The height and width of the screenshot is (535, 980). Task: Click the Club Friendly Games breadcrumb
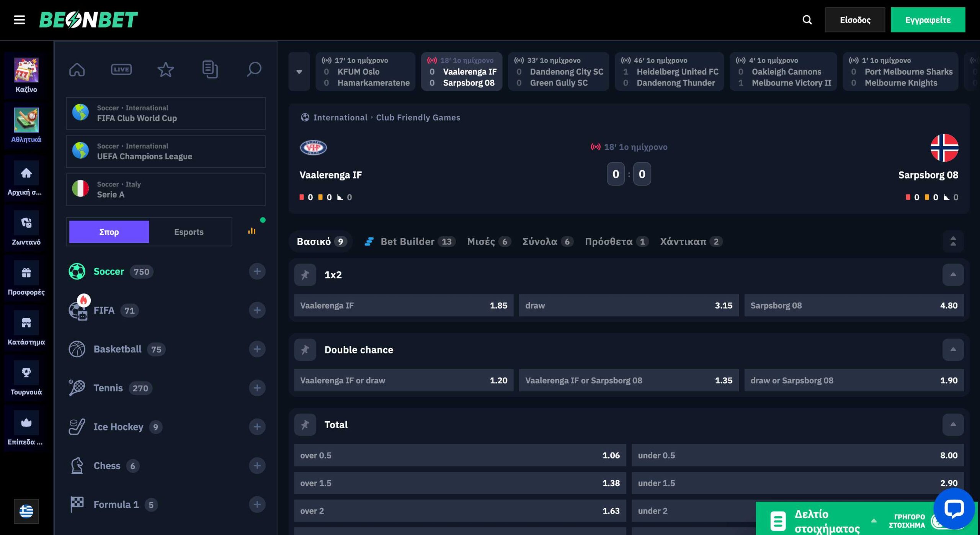click(418, 118)
